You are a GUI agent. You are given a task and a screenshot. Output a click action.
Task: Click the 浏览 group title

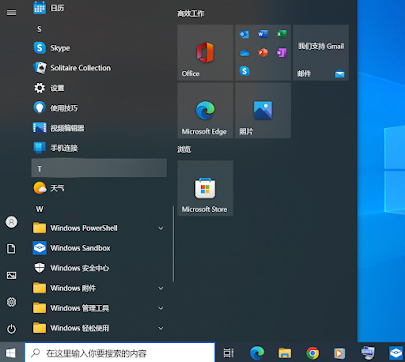[184, 149]
